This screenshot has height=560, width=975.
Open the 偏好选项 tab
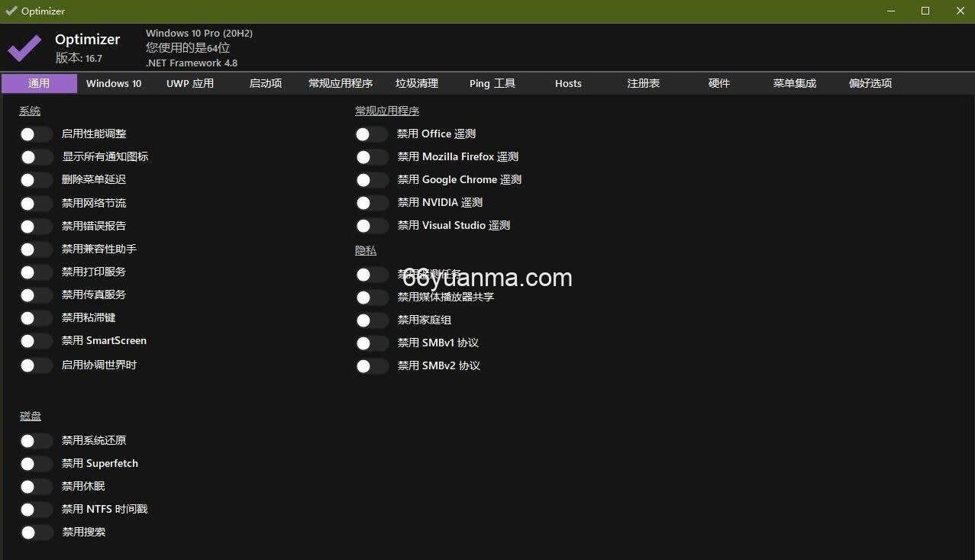870,83
